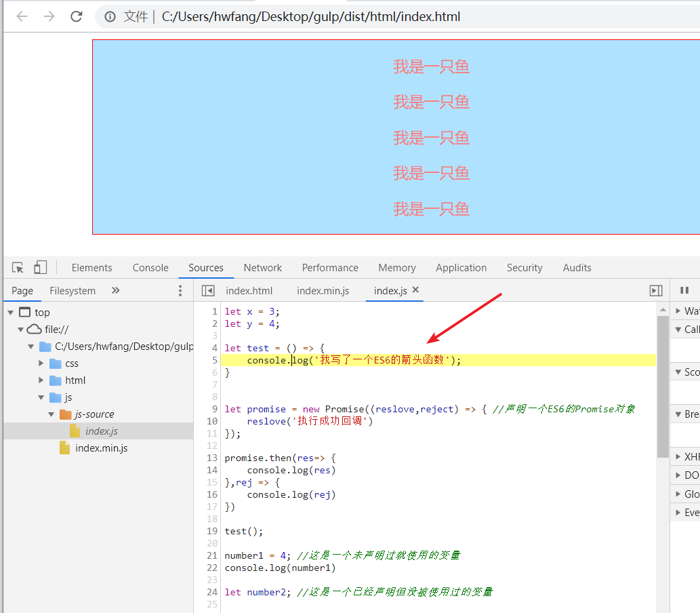Viewport: 700px width, 613px height.
Task: Set breakpoint on line 10
Action: coord(211,421)
